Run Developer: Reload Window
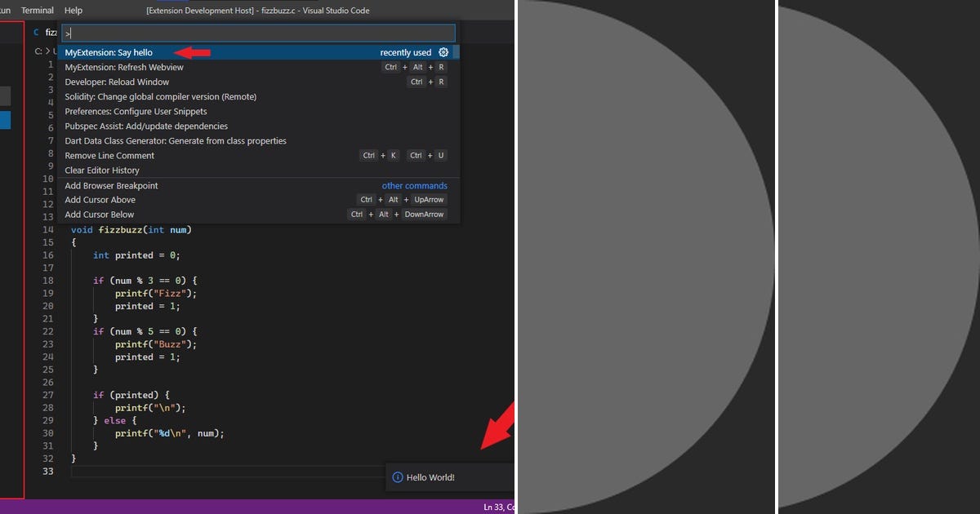980x514 pixels. [x=115, y=82]
